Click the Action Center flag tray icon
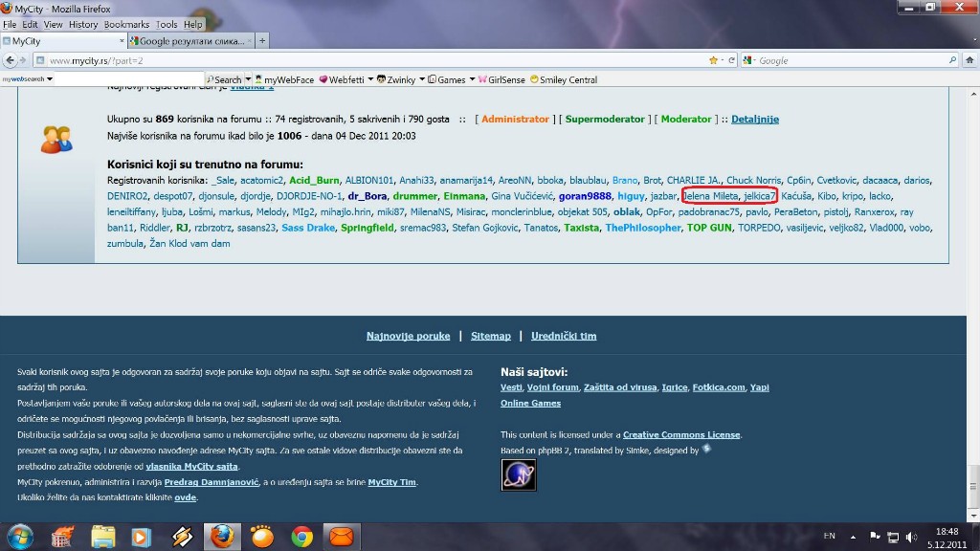The height and width of the screenshot is (551, 980). 875,537
